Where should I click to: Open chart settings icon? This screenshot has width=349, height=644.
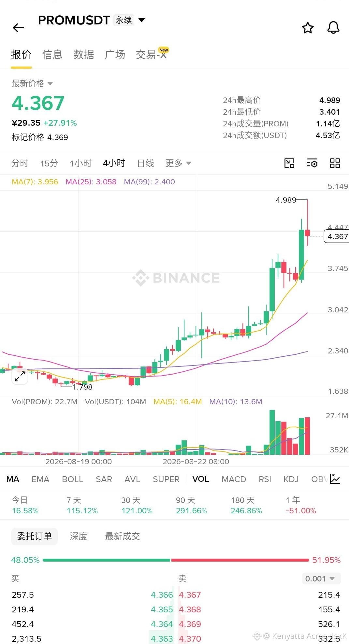[312, 163]
